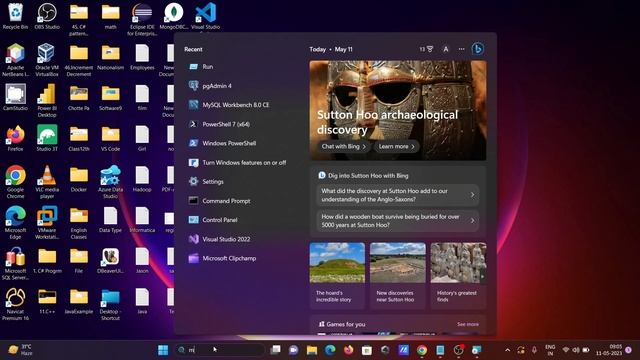Select the Studio 3T desktop icon
This screenshot has width=640, height=360.
[x=47, y=138]
